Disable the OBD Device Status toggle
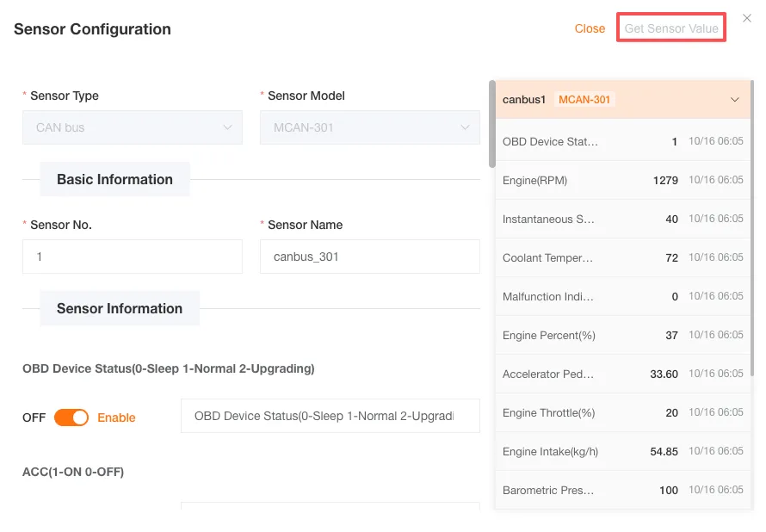The width and height of the screenshot is (766, 532). [72, 418]
